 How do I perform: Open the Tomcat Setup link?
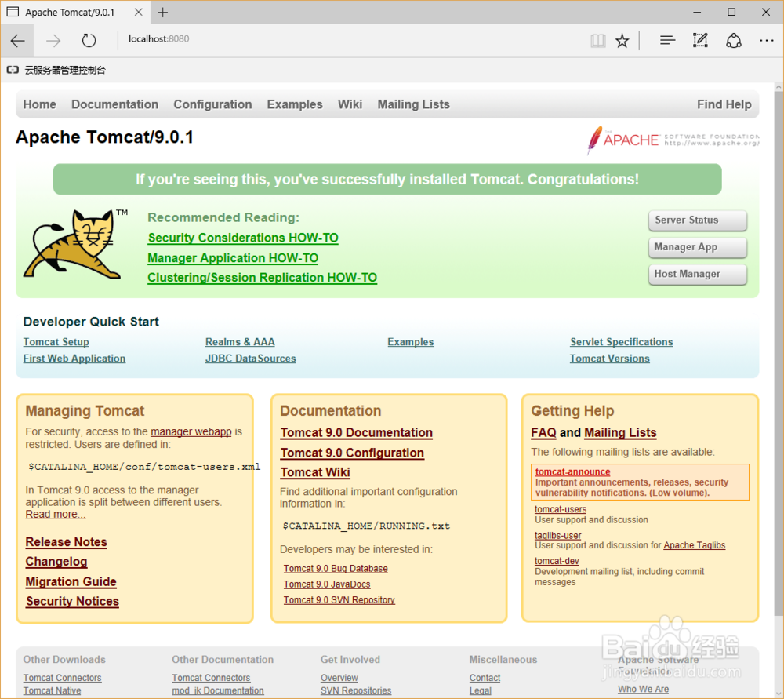(x=56, y=342)
